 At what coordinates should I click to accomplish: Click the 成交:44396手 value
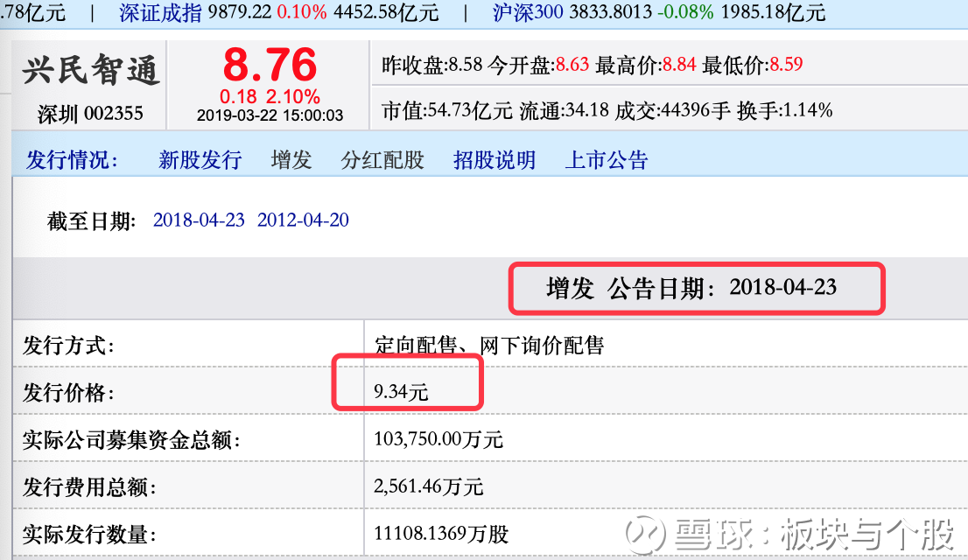pos(673,110)
